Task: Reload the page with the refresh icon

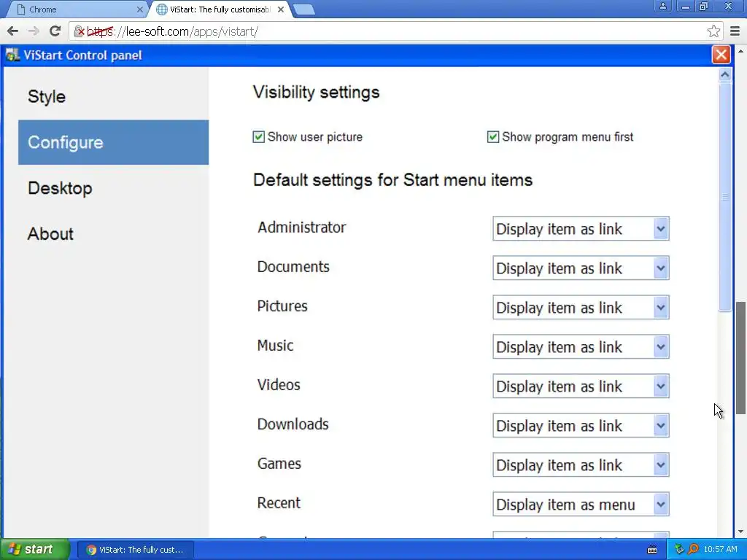Action: point(55,31)
